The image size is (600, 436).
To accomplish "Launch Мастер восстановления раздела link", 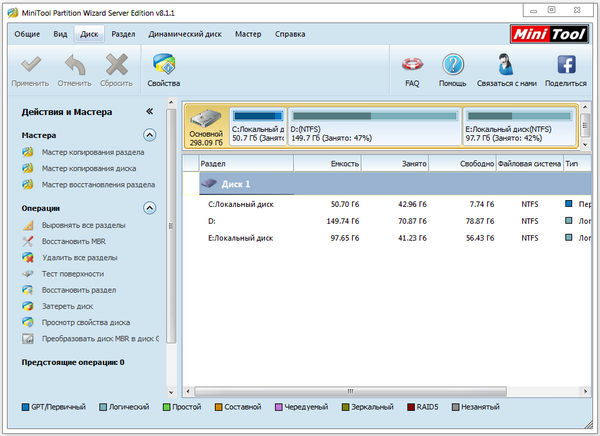I will [x=98, y=185].
